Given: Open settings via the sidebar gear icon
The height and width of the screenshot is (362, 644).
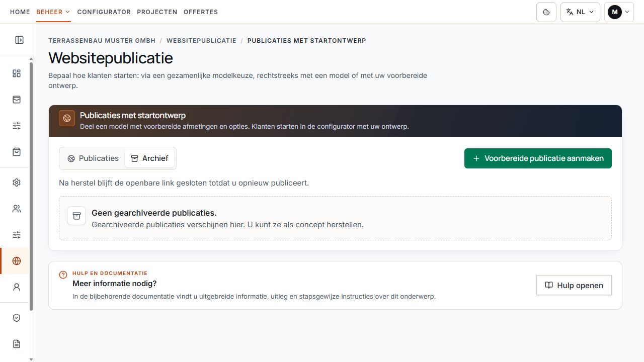Looking at the screenshot, I should (17, 183).
